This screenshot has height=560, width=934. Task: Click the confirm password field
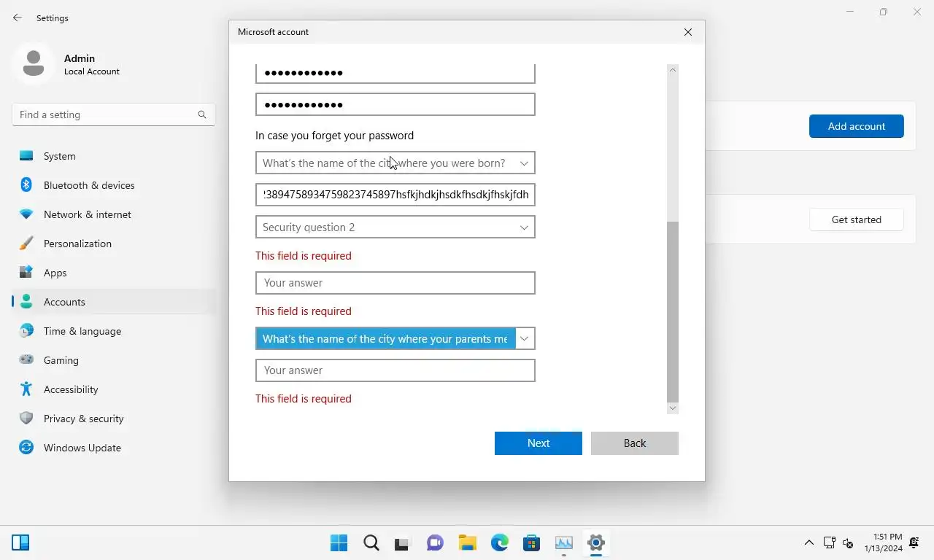click(x=395, y=104)
